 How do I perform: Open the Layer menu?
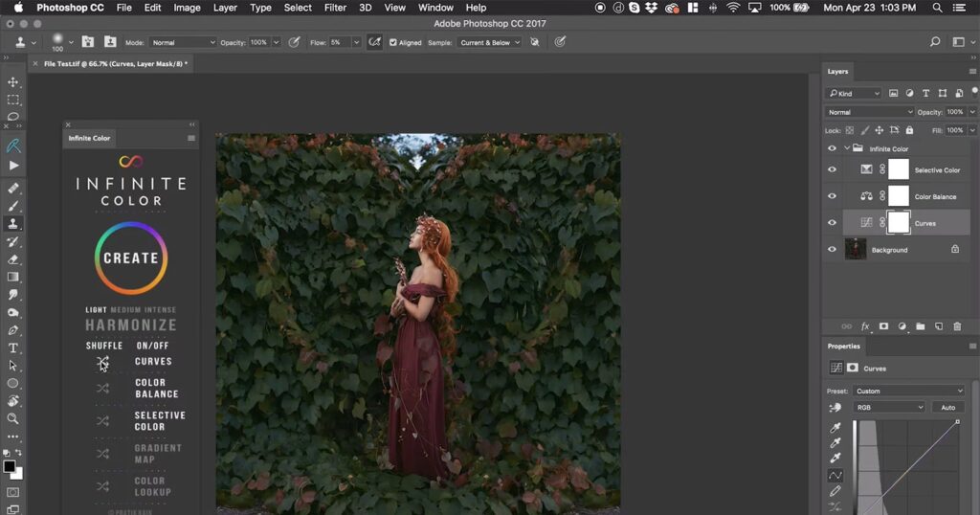225,8
